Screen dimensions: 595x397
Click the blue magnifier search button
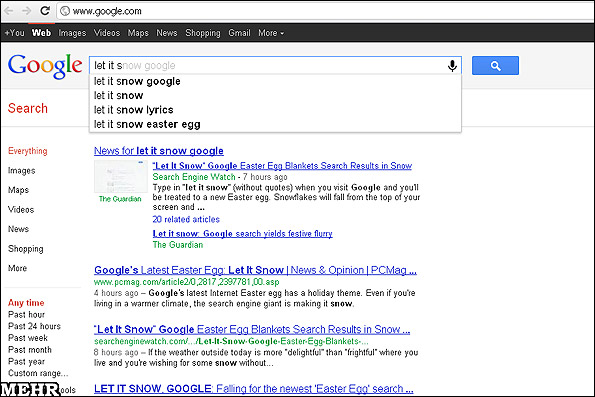495,66
